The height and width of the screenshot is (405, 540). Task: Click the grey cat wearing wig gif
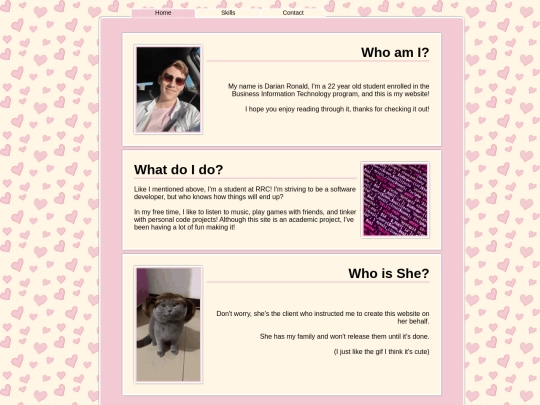tap(168, 324)
